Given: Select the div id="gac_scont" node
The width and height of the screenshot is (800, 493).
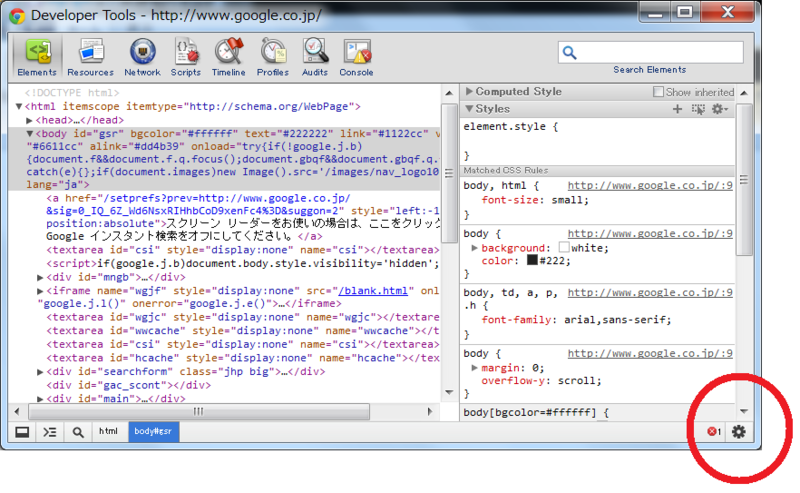Looking at the screenshot, I should (x=129, y=385).
